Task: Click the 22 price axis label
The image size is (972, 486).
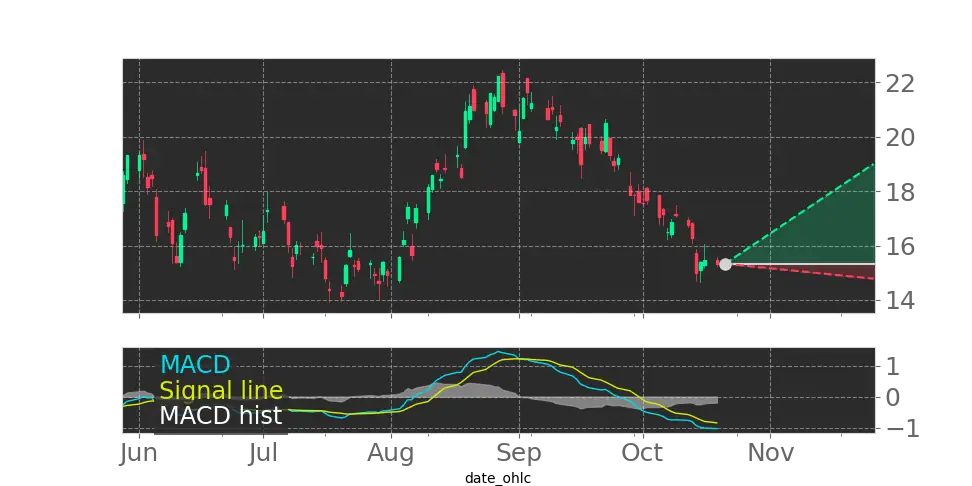Action: point(900,83)
